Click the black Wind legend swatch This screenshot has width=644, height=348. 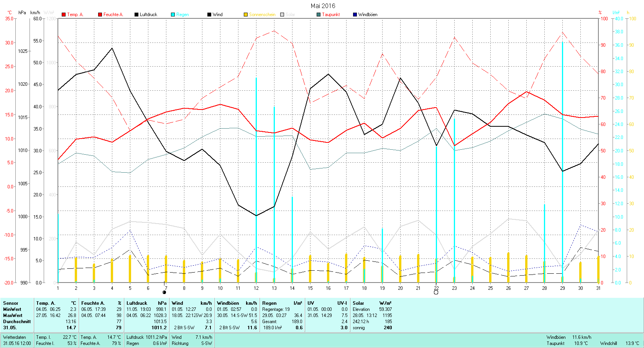[x=209, y=15]
